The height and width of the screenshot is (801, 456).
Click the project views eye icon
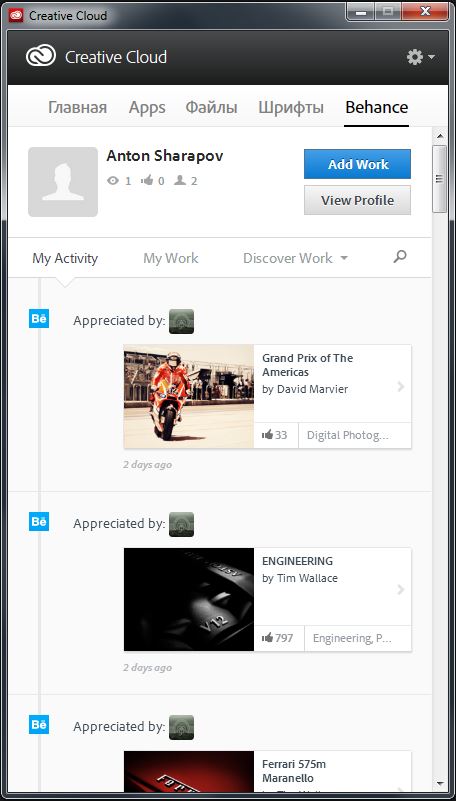point(113,181)
